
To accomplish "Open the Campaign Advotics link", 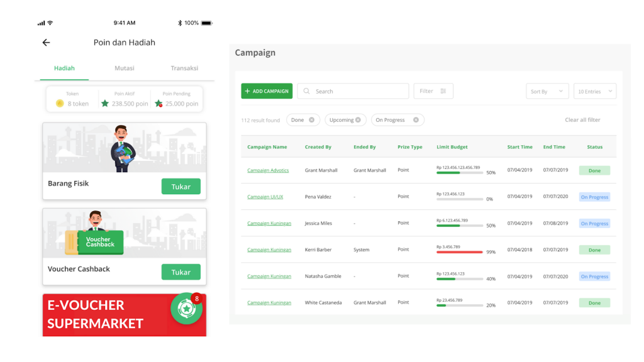I will click(268, 170).
